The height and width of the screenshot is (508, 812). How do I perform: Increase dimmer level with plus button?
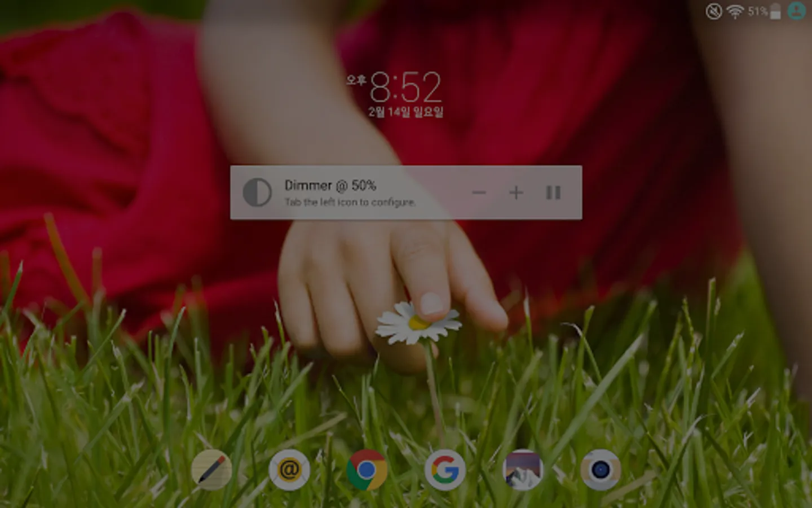pos(516,193)
